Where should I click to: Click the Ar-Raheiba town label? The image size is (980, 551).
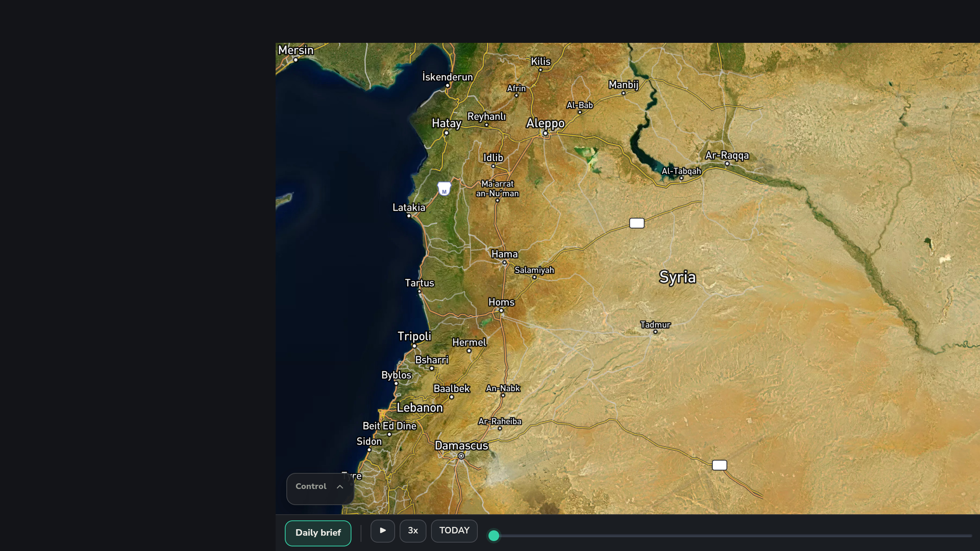(500, 421)
